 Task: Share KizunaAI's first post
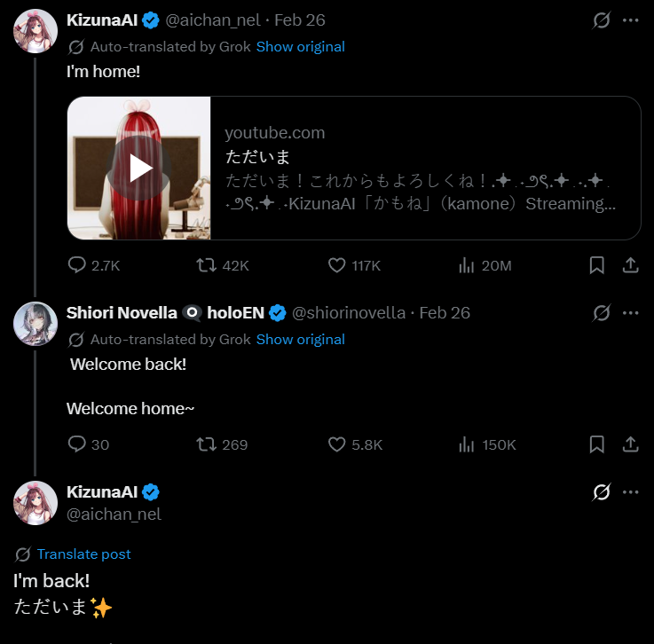630,265
